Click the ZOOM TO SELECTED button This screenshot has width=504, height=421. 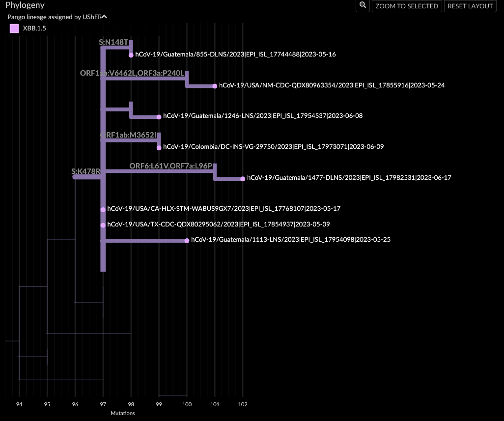(x=407, y=6)
